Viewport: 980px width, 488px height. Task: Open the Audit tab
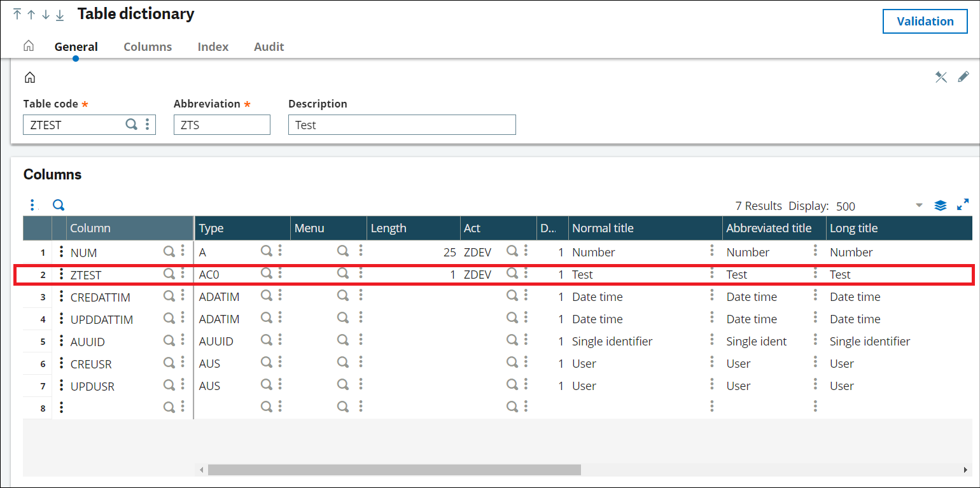269,46
